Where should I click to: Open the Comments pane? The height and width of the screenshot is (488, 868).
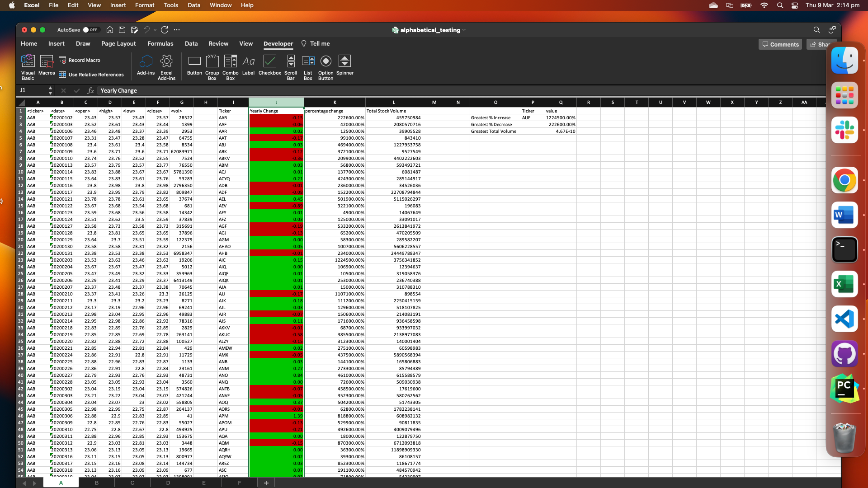pyautogui.click(x=780, y=44)
